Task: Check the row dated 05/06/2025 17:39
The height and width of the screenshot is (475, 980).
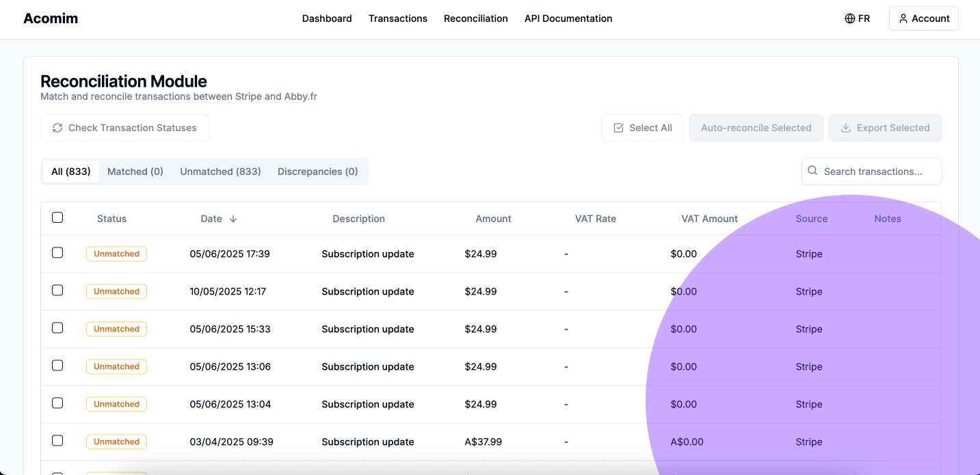Action: (57, 253)
